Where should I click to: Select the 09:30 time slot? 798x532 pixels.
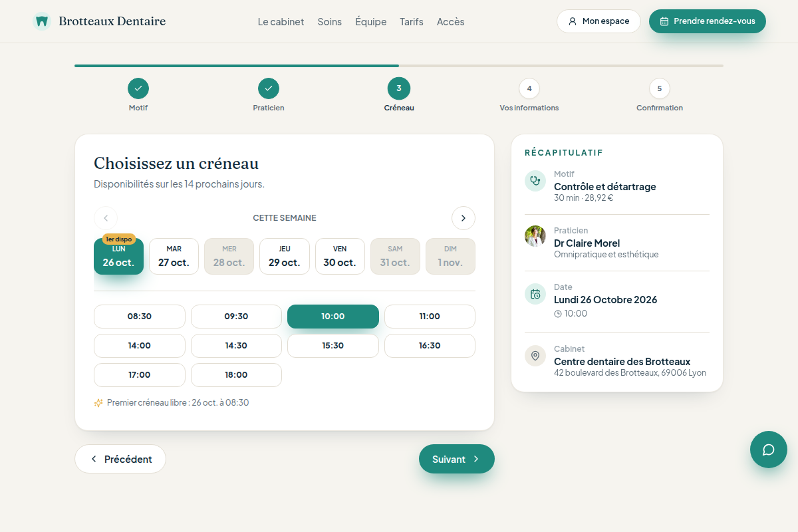[x=236, y=317]
